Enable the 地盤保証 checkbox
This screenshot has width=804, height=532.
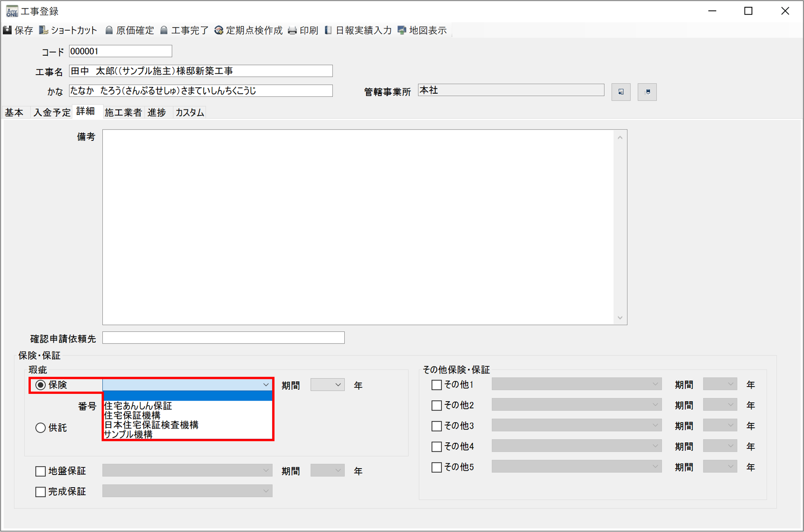(x=41, y=471)
